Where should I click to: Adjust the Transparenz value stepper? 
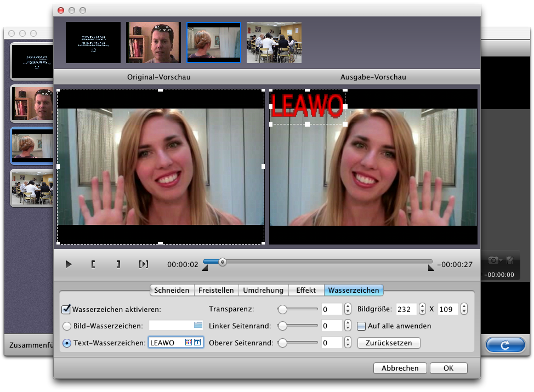(348, 309)
